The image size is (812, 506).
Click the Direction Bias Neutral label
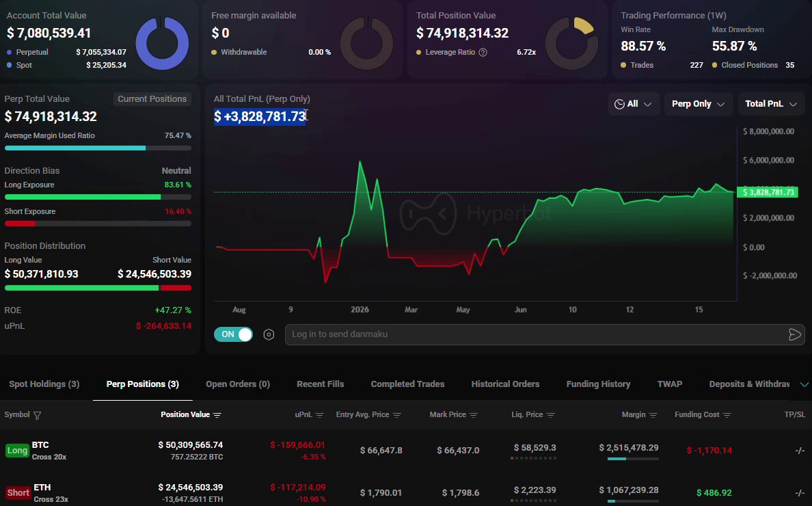tap(176, 171)
